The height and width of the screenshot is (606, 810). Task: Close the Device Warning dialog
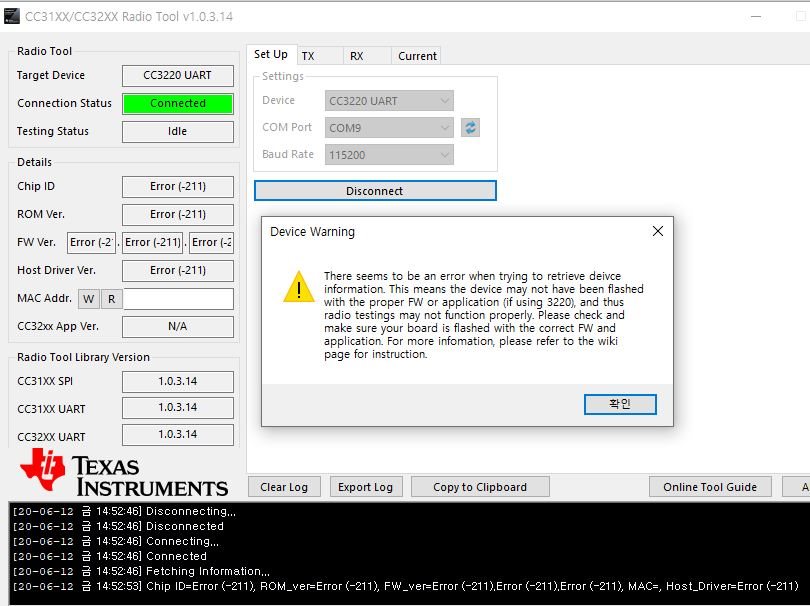(x=658, y=231)
